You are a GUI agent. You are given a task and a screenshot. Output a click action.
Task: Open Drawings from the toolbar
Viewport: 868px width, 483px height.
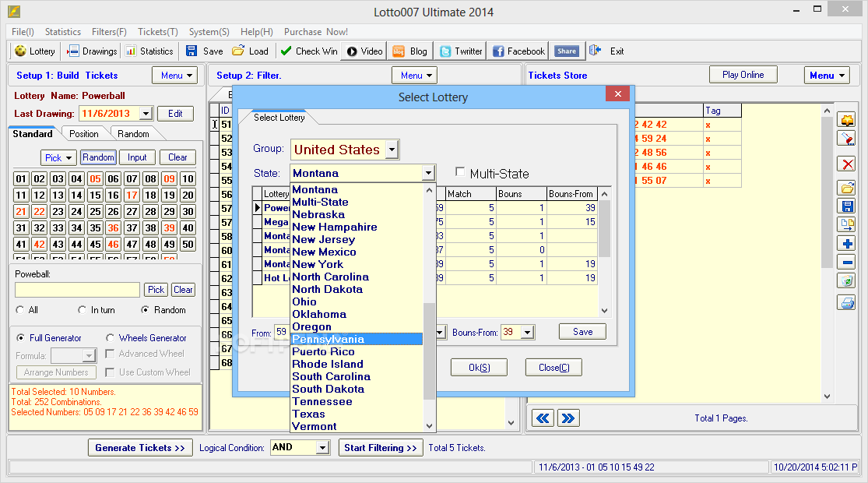[x=92, y=51]
